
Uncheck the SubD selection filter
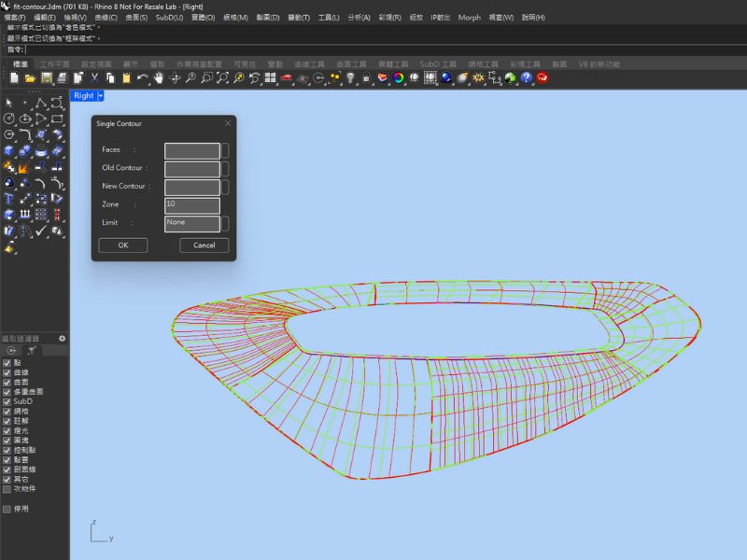[x=7, y=401]
